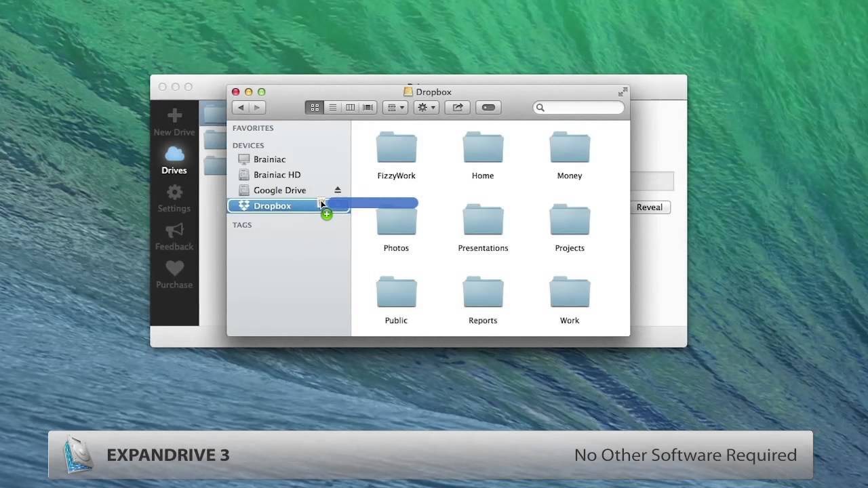Eject the Google Drive volume
868x488 pixels.
pyautogui.click(x=338, y=190)
